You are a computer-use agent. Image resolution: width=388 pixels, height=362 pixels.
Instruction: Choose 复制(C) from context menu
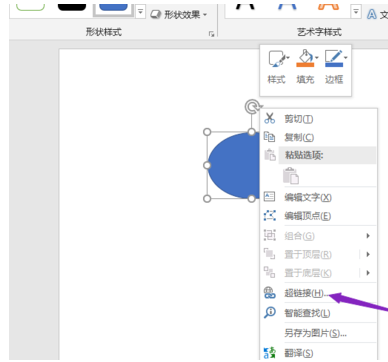[x=318, y=137]
